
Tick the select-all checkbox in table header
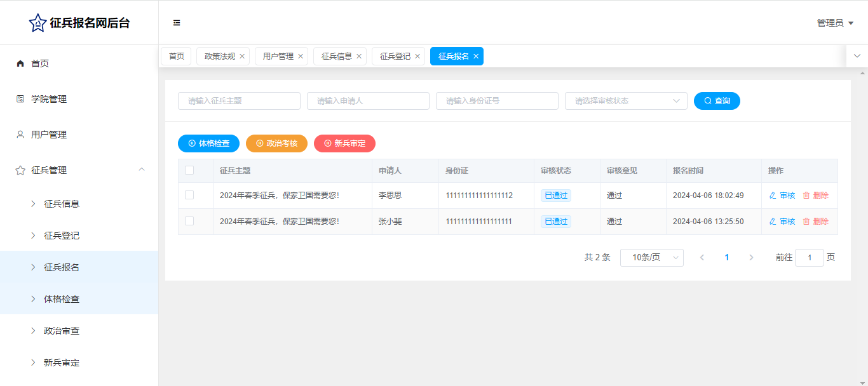(x=189, y=170)
